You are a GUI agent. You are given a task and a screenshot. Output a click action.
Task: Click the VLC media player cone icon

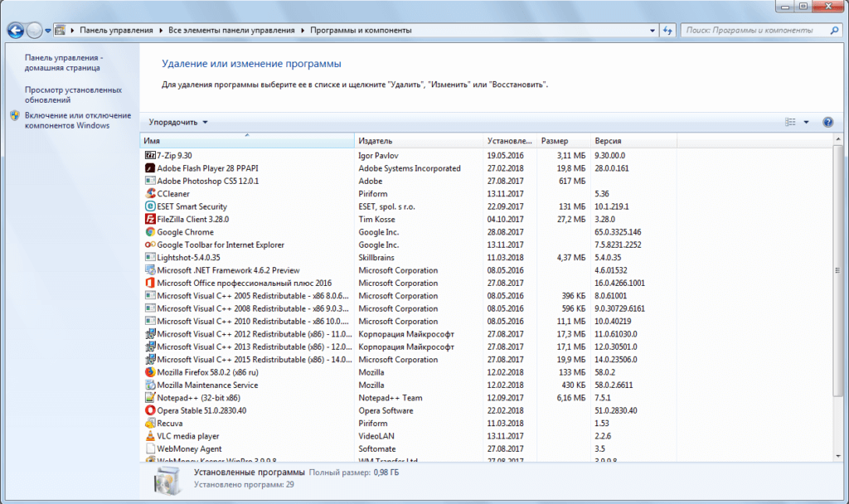(x=150, y=436)
